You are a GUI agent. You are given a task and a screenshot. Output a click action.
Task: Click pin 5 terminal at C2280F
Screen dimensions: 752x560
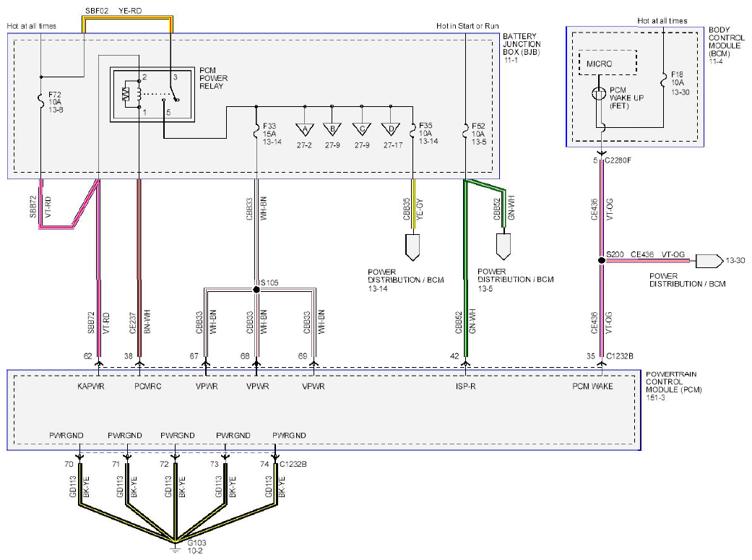pos(602,155)
